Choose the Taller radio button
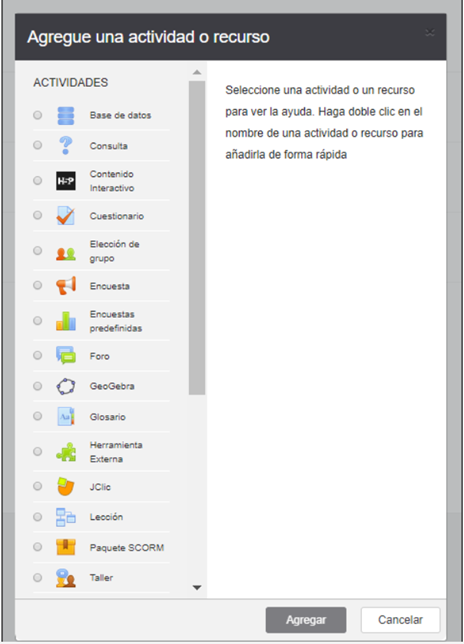The image size is (464, 644). 37,577
